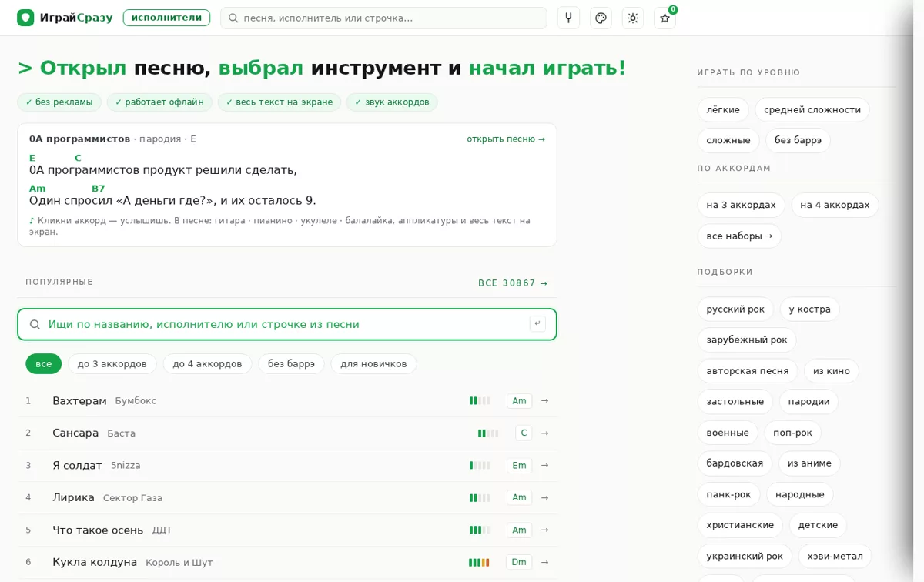Open из аниме collection
924x582 pixels.
coord(809,463)
